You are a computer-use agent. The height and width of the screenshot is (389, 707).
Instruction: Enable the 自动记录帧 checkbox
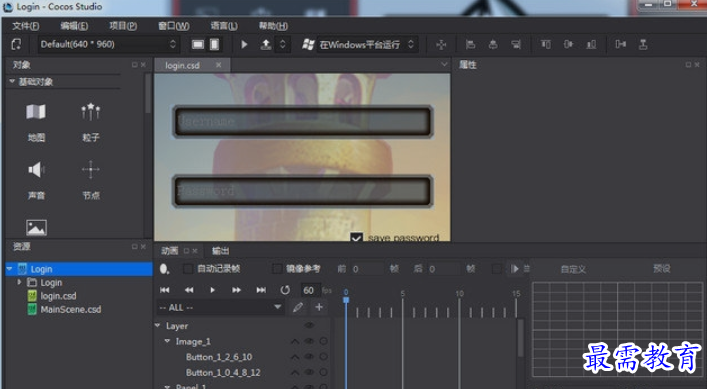pos(188,269)
